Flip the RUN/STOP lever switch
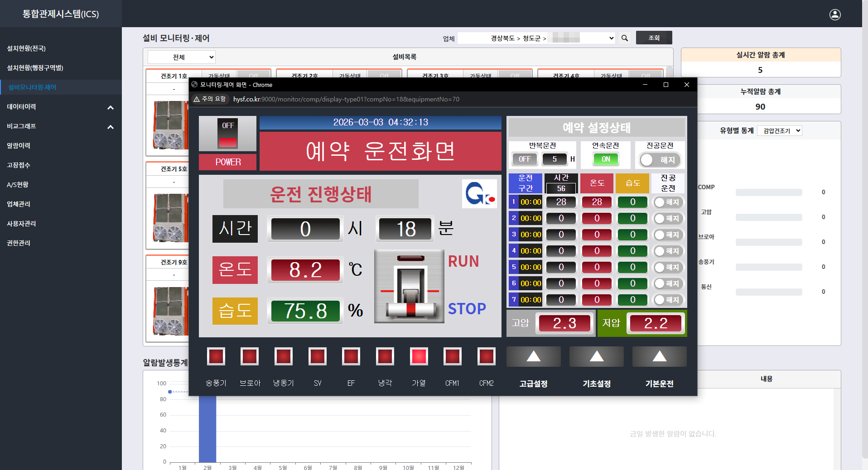 [x=409, y=286]
